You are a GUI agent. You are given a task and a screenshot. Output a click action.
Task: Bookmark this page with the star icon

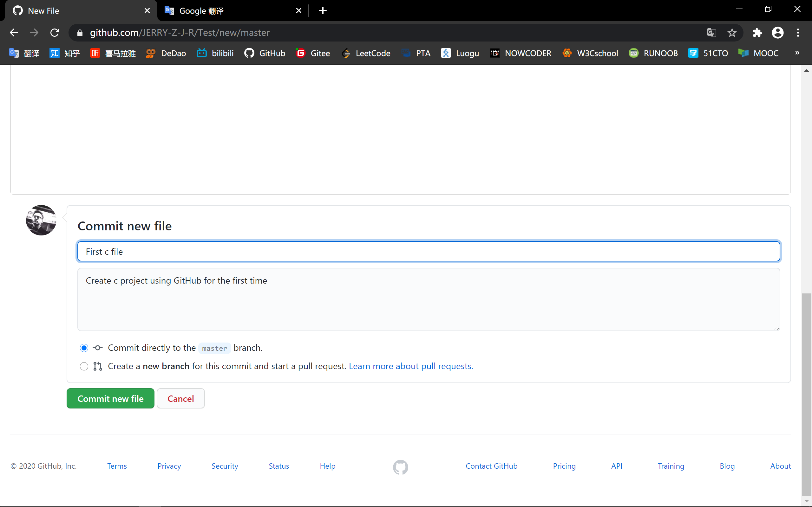(732, 33)
